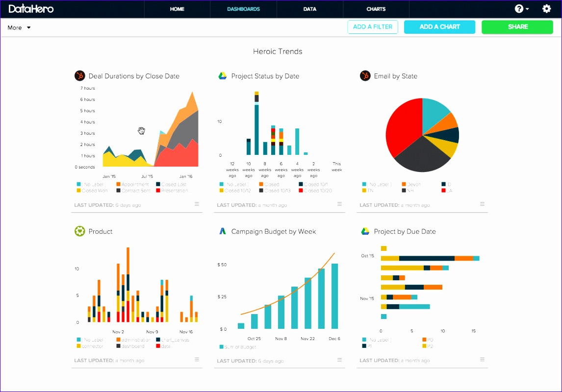Toggle Closed 10/1 legend entry
The image size is (562, 392).
point(314,184)
